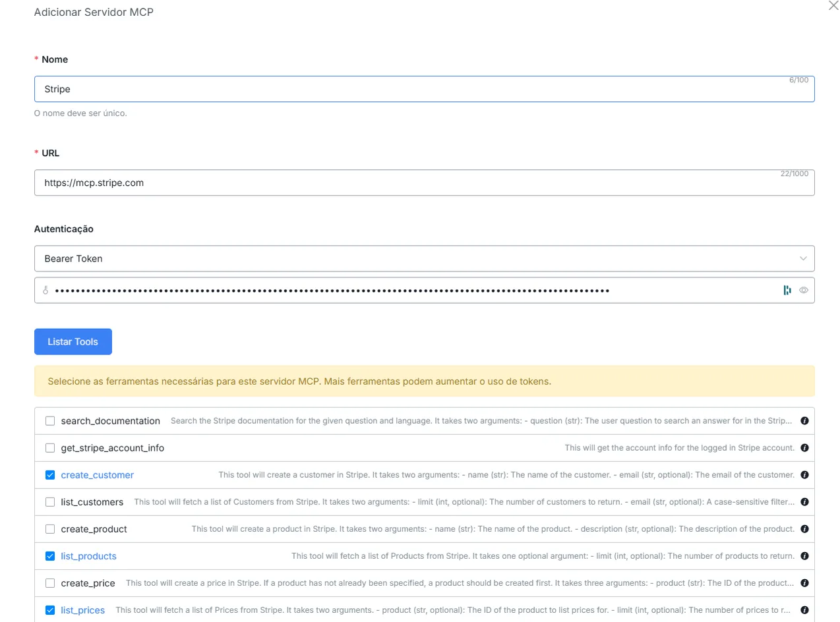840x622 pixels.
Task: Enable the search_documentation checkbox
Action: pos(50,421)
